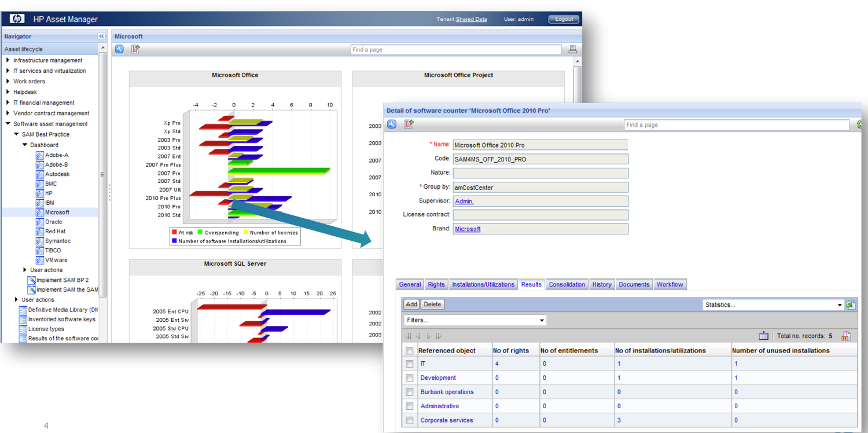Open the History tab
Screen dimensions: 868x433
click(x=602, y=284)
